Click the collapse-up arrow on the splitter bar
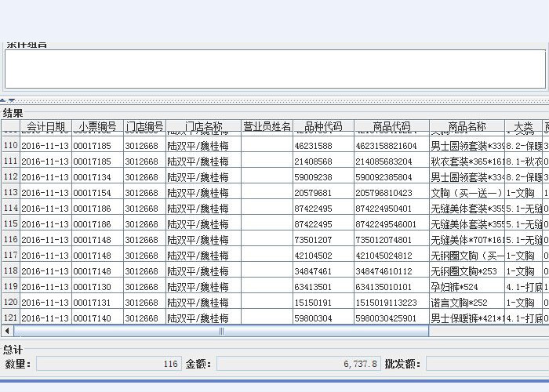Viewport: 549px width, 392px height. pos(3,100)
